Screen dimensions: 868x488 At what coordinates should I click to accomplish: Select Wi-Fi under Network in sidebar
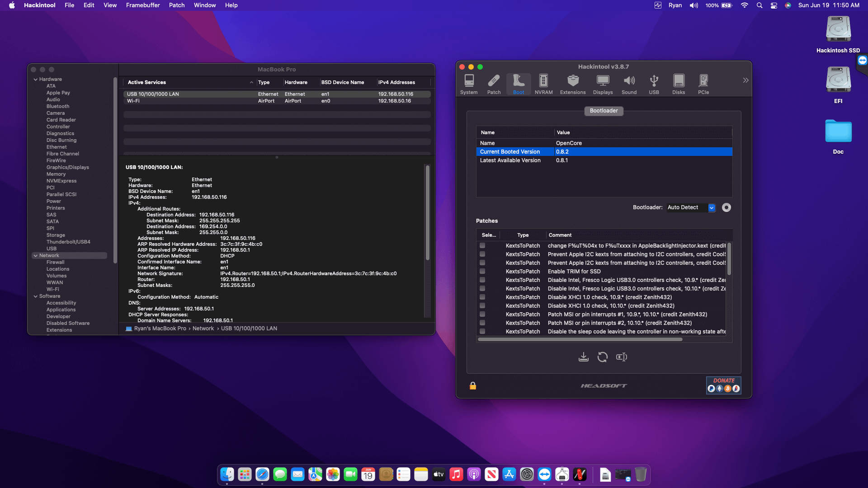coord(52,289)
